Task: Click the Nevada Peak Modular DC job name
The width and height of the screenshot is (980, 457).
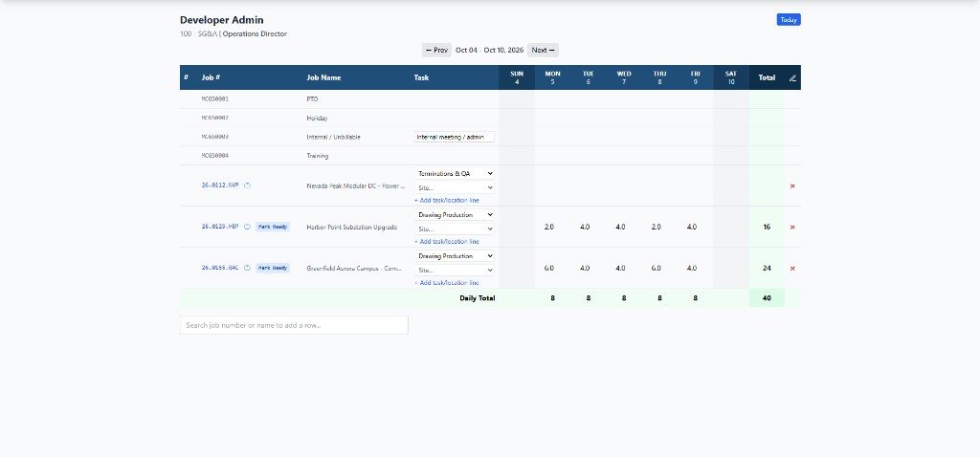Action: [356, 186]
